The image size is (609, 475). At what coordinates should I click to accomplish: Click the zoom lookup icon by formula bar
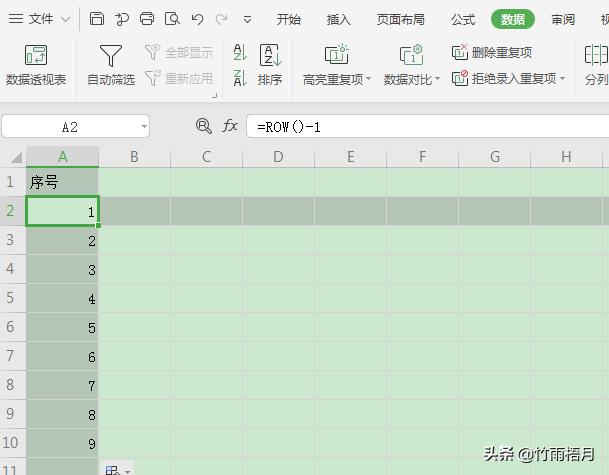(204, 126)
